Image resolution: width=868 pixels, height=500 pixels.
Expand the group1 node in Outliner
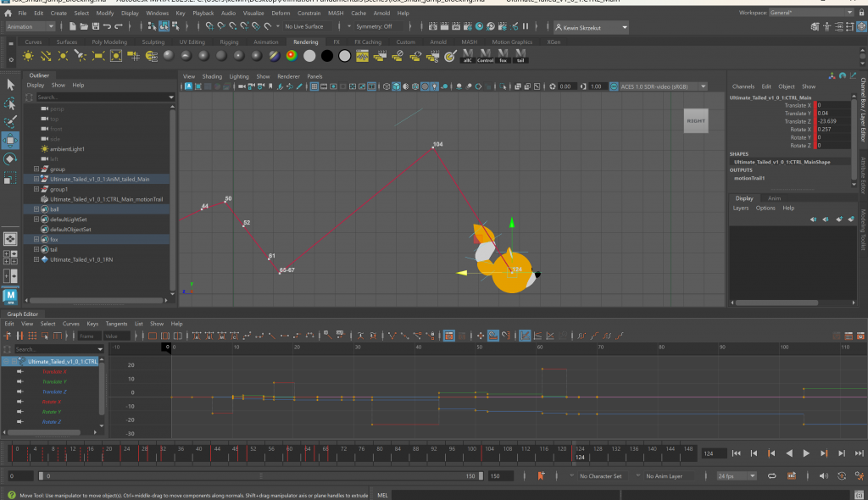coord(36,189)
